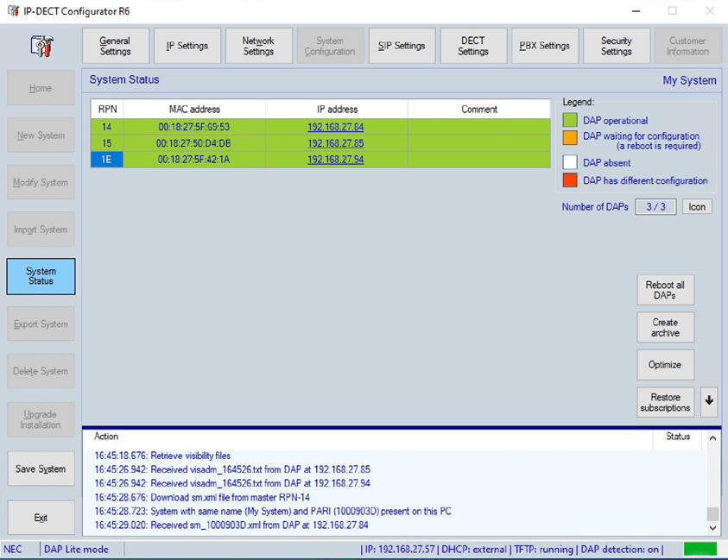Viewport: 728px width, 560px height.
Task: Click the Home sidebar button
Action: pyautogui.click(x=41, y=88)
